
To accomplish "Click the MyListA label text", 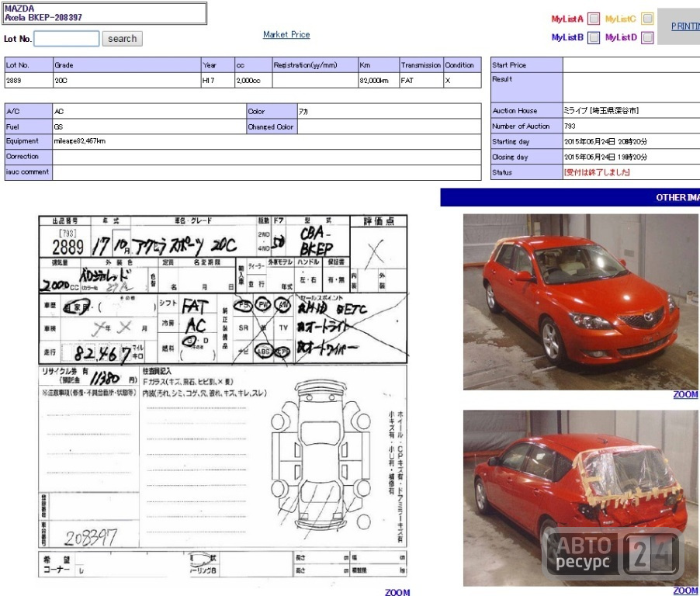I will pyautogui.click(x=567, y=19).
